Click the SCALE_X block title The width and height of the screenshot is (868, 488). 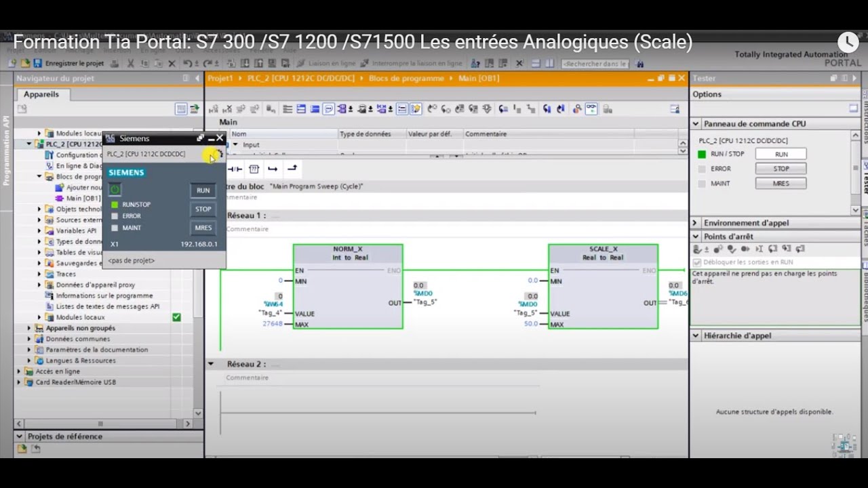click(603, 249)
